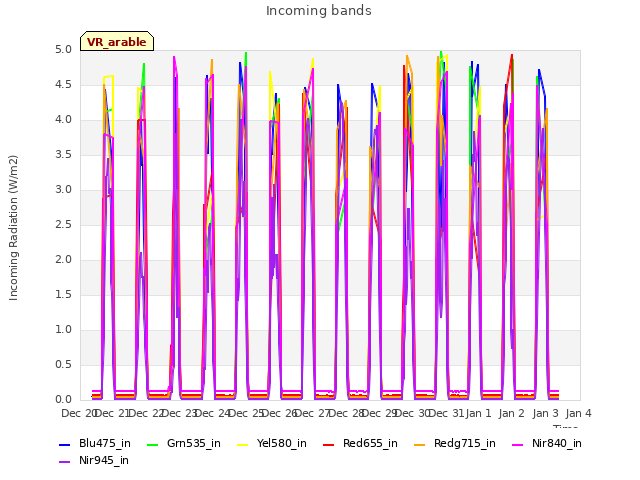Click the Dec 29 x-axis date label
Viewport: 640px width, 480px height.
coord(380,414)
